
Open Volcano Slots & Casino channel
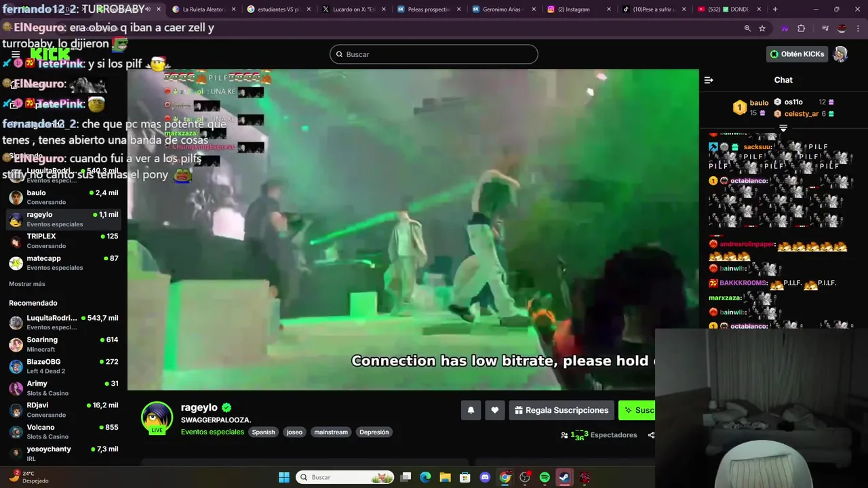(64, 431)
